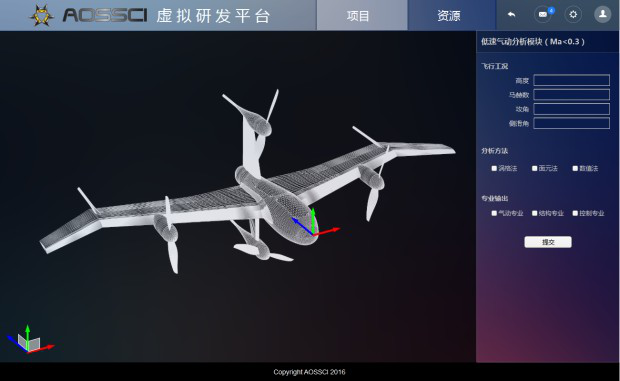Viewport: 620px width, 381px height.
Task: Switch to the 项目 tab
Action: coord(358,15)
